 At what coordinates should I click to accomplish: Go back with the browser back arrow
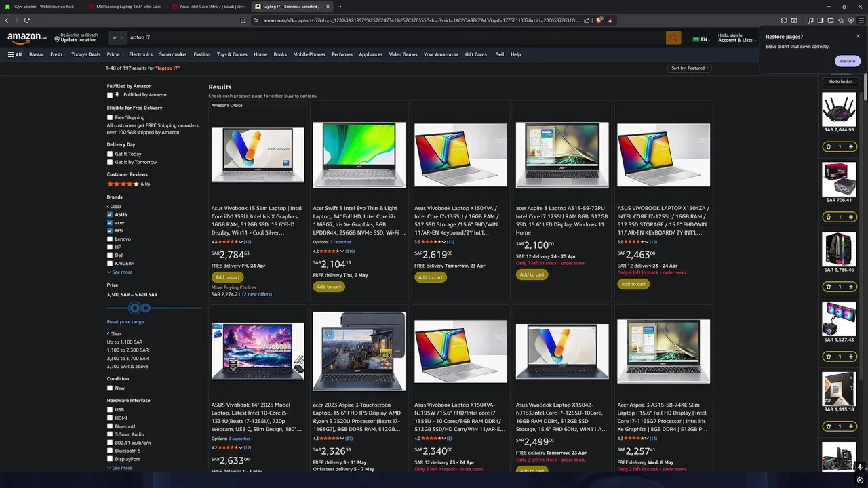[7, 20]
